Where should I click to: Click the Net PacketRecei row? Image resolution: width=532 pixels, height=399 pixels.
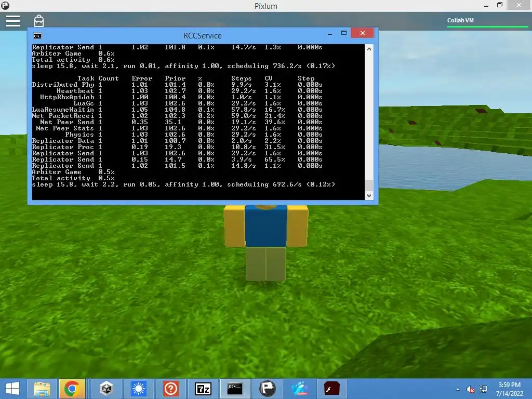(177, 116)
